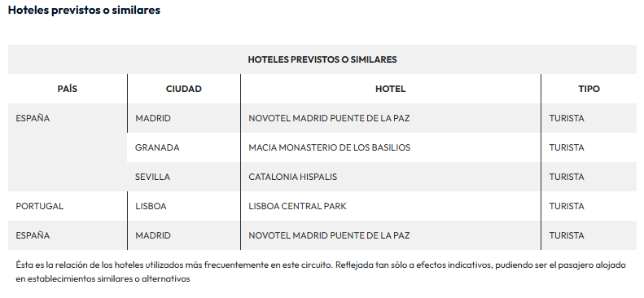644x298 pixels.
Task: Click TURISTA type in Granada row
Action: (x=567, y=147)
